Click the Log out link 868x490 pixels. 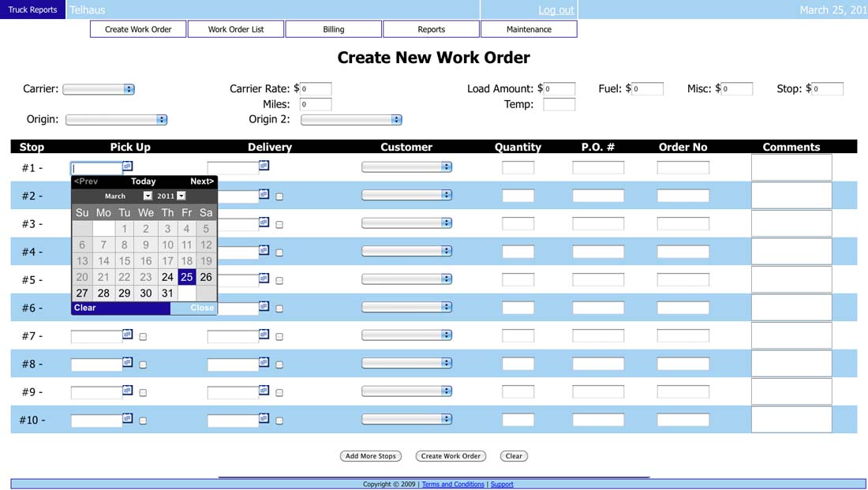click(556, 10)
